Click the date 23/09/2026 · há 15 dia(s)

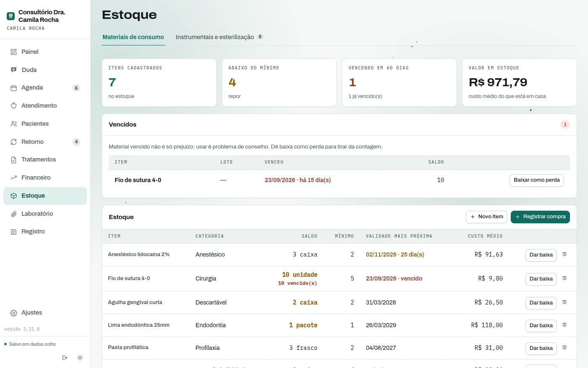click(x=298, y=180)
